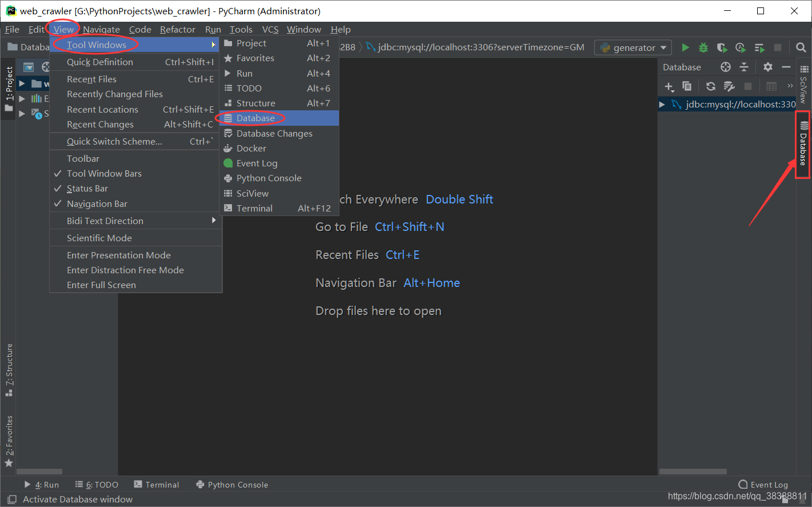Expand the Scratches node in Project tree

click(22, 113)
